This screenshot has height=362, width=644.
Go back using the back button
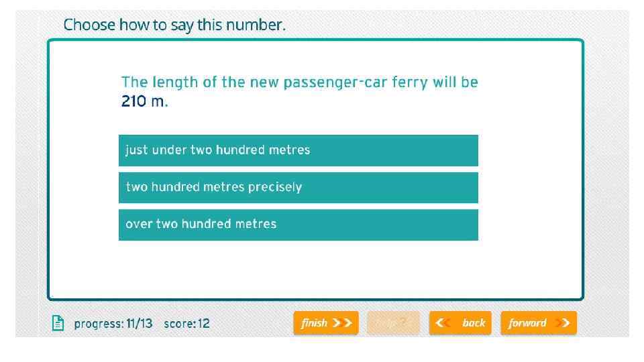coord(460,323)
